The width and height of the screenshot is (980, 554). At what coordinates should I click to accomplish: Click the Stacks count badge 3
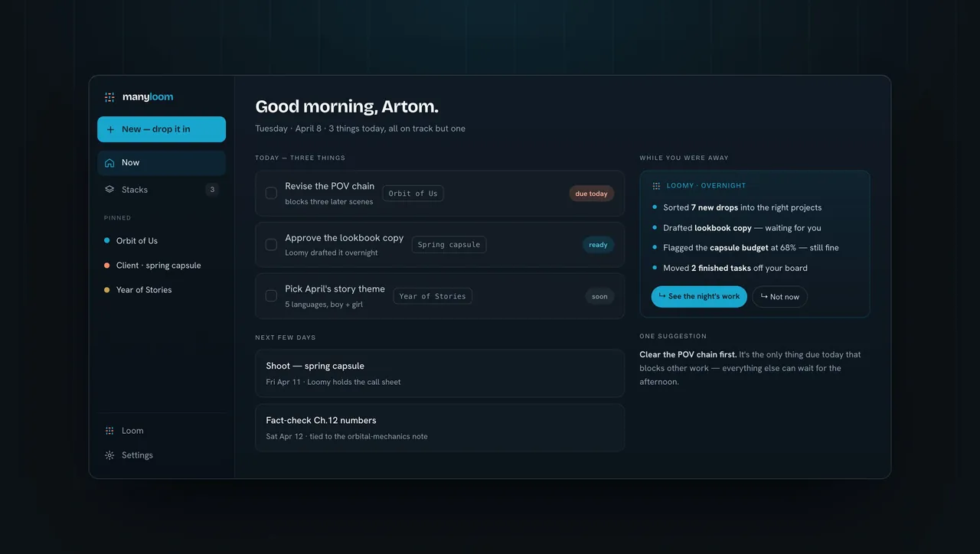(212, 190)
